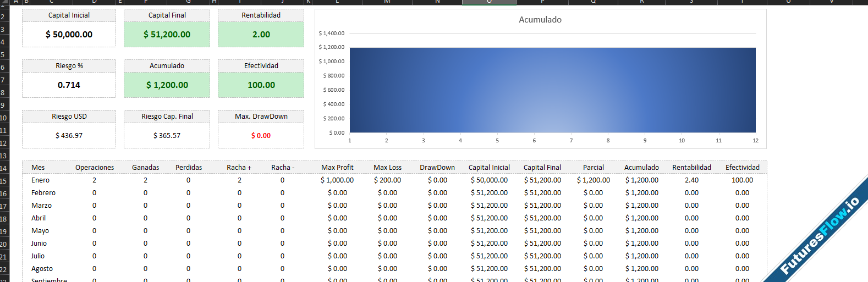Click the blue plot area of the chart
This screenshot has width=868, height=282.
(x=552, y=90)
